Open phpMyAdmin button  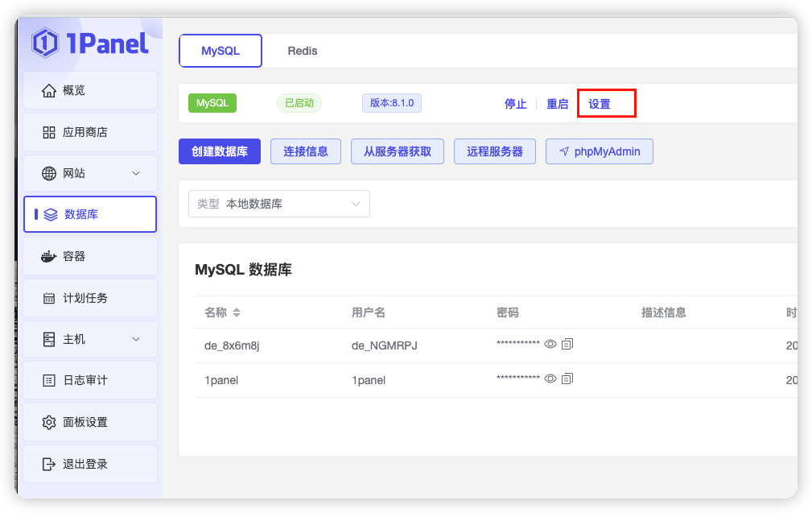click(x=600, y=151)
